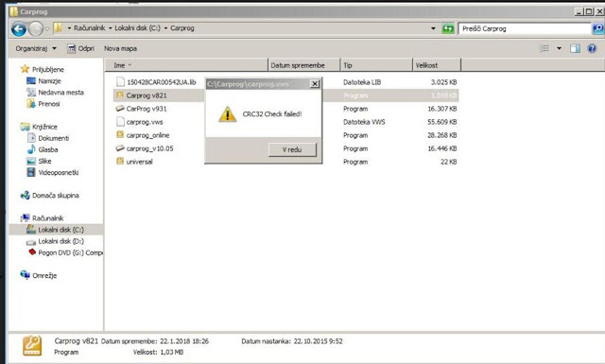Select Lokalni disk (D:) in sidebar
This screenshot has height=364, width=605.
pos(60,241)
